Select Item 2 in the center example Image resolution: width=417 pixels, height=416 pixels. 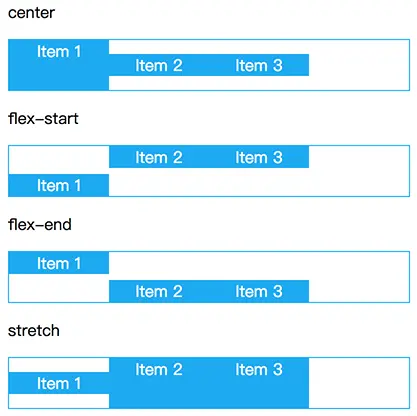click(x=159, y=65)
